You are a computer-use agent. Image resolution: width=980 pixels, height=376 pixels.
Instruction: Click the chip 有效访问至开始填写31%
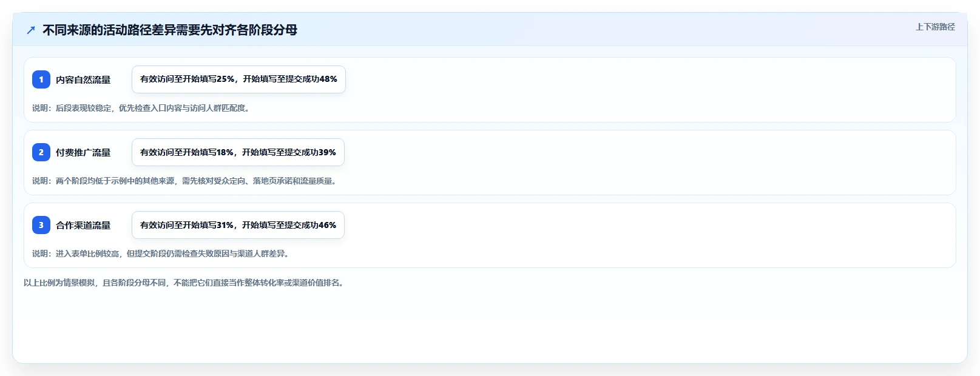pos(238,225)
